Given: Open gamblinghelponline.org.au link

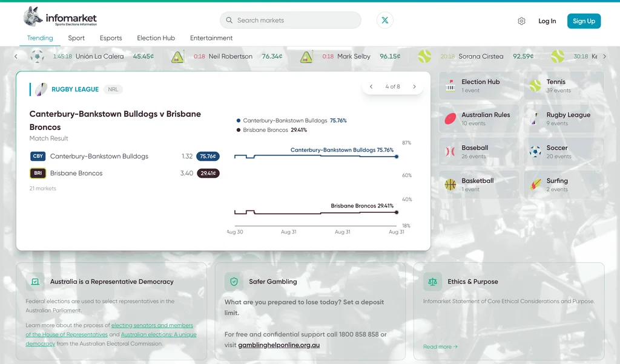Looking at the screenshot, I should [279, 345].
